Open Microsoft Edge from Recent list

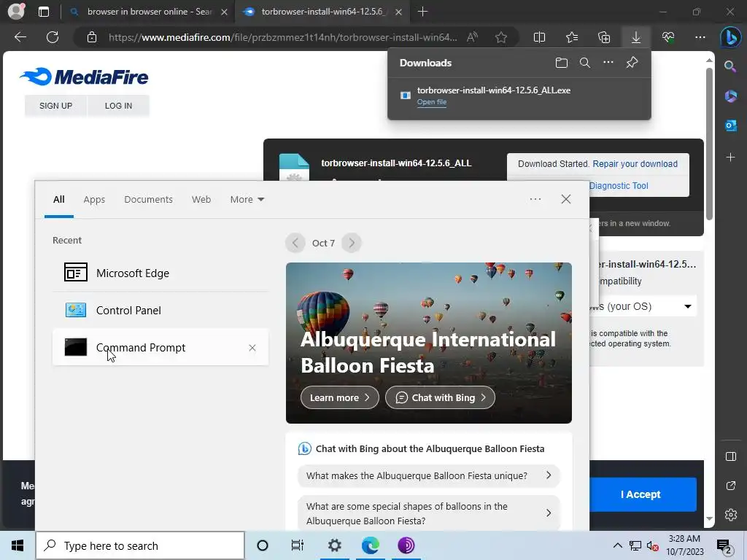160,273
